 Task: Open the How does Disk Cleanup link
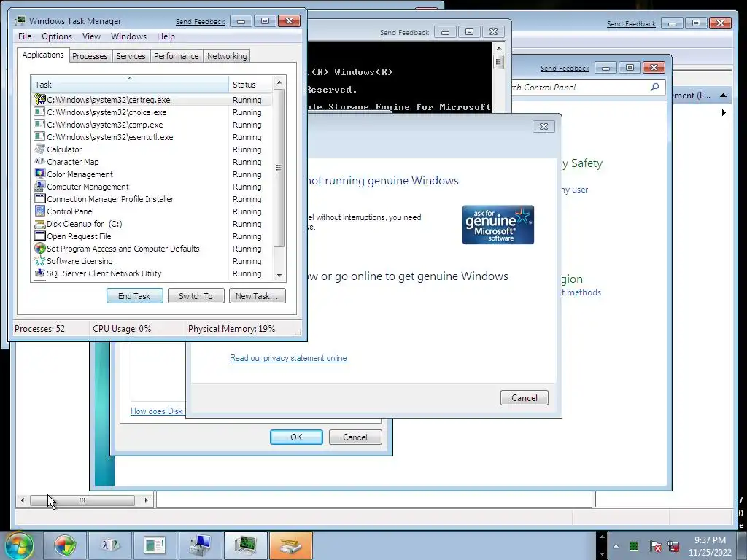point(156,411)
